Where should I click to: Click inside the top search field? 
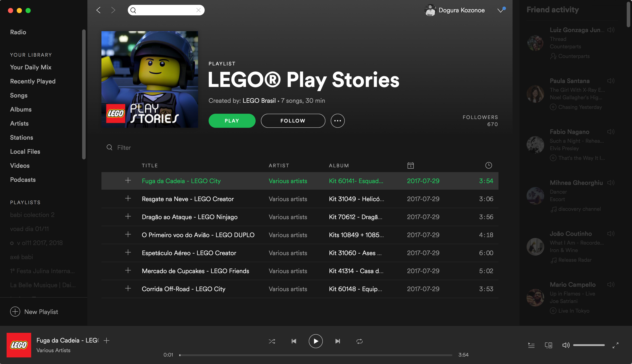[166, 10]
